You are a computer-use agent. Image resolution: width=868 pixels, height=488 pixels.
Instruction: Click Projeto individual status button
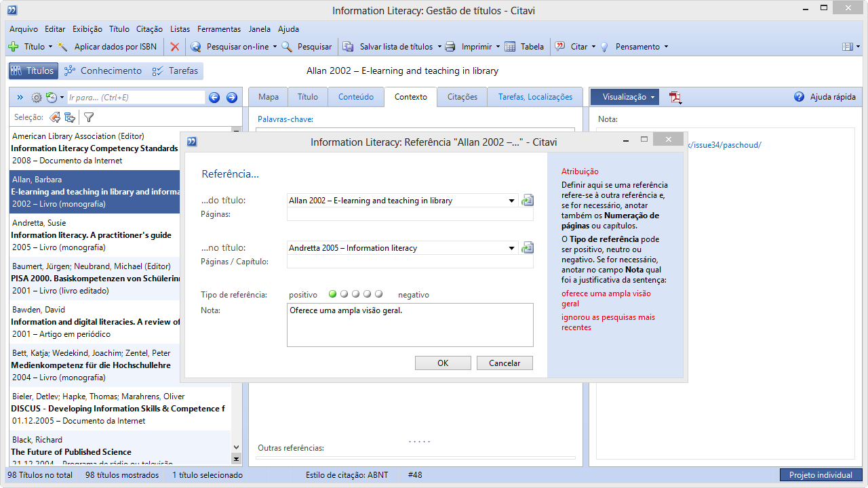point(821,475)
